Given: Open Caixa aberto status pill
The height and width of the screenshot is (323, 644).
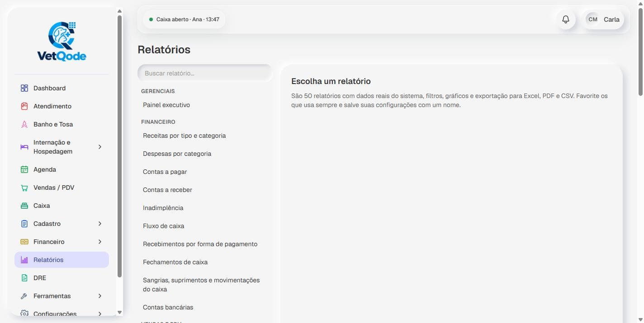Looking at the screenshot, I should [x=184, y=19].
